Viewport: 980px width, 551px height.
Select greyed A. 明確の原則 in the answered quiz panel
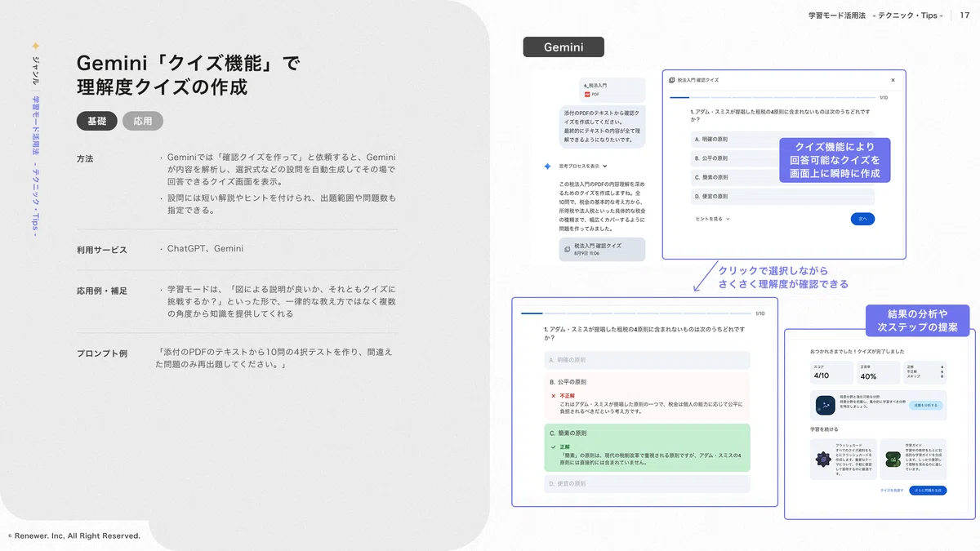coord(647,360)
